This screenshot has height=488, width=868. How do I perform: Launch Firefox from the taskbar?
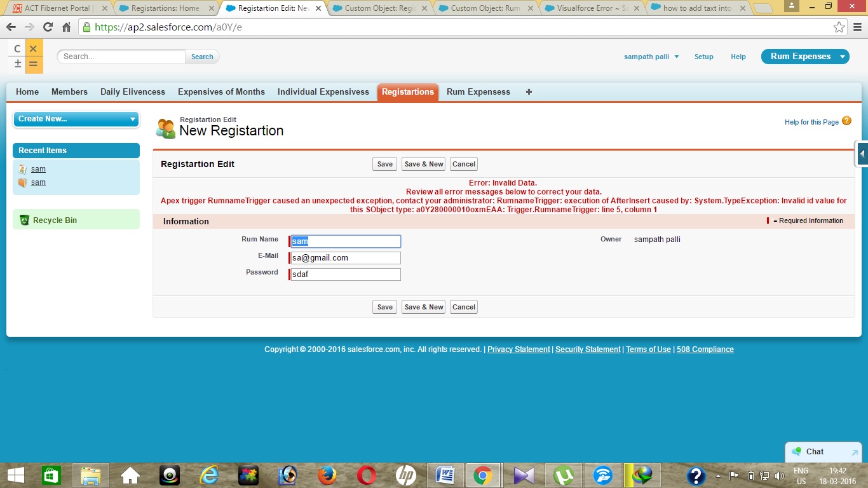point(327,475)
